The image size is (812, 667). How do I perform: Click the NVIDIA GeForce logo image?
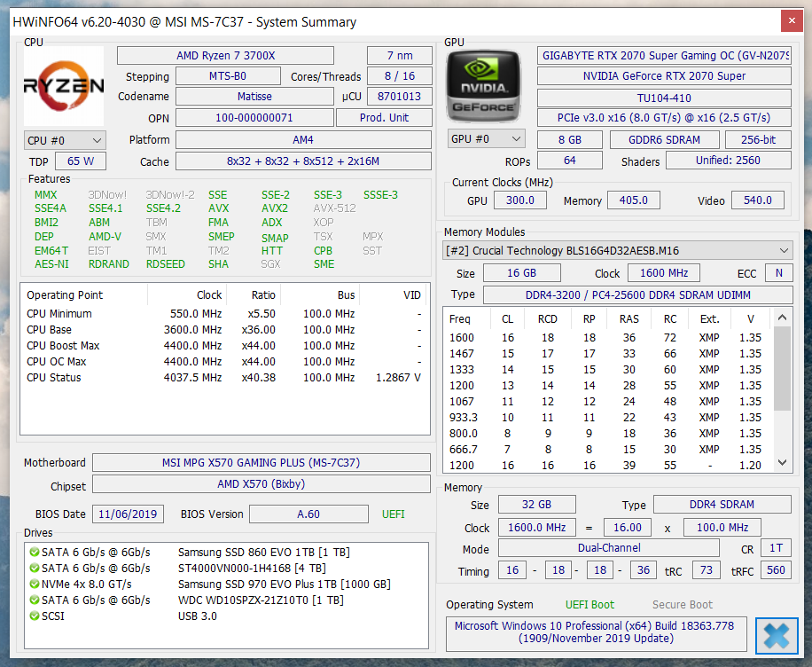click(484, 86)
